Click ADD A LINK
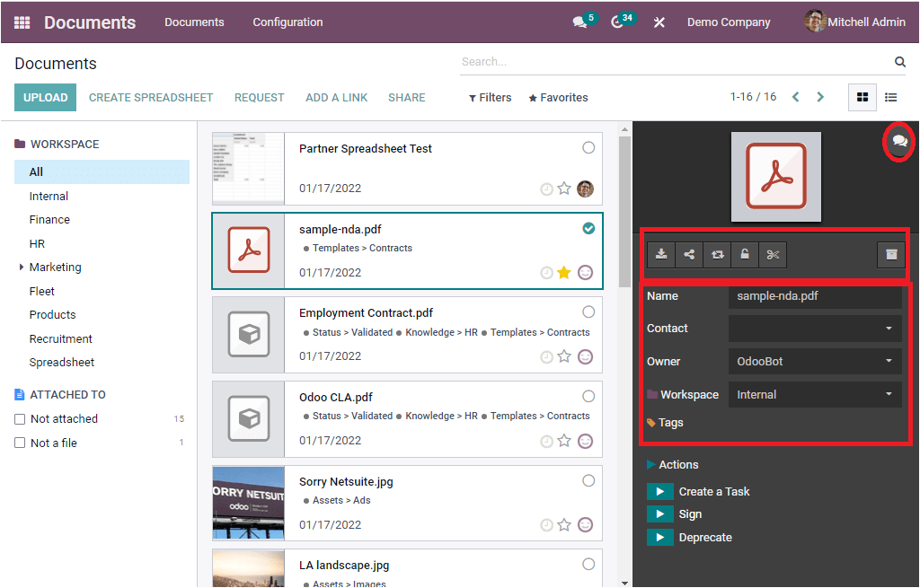Screen dimensions: 920x588 pos(336,98)
